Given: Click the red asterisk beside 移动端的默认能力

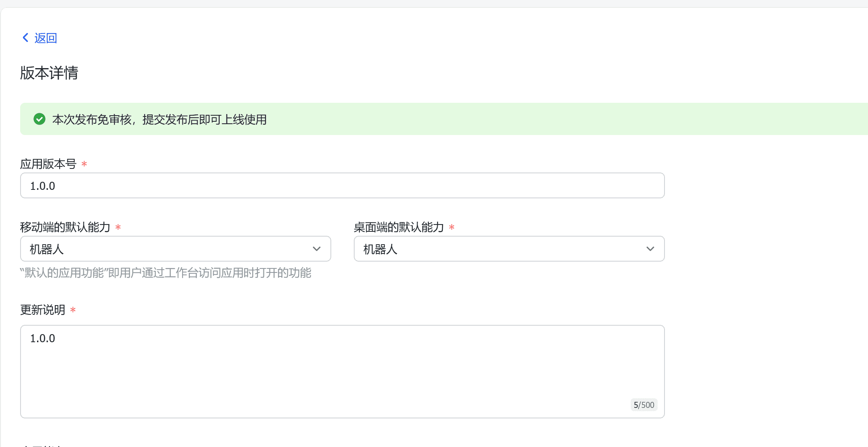Looking at the screenshot, I should 118,227.
